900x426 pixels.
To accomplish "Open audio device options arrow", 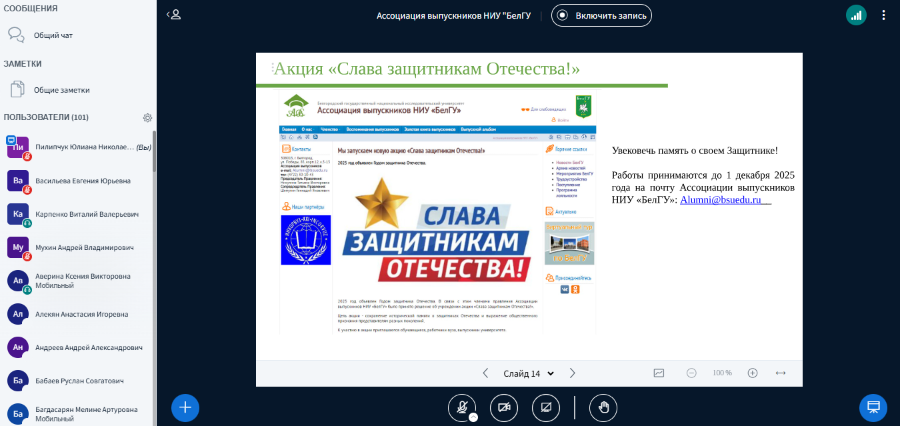I will coord(473,417).
